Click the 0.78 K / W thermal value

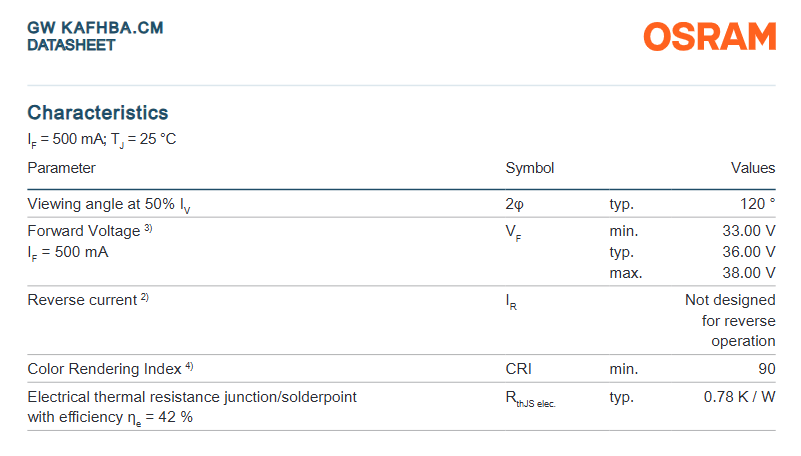tap(739, 397)
